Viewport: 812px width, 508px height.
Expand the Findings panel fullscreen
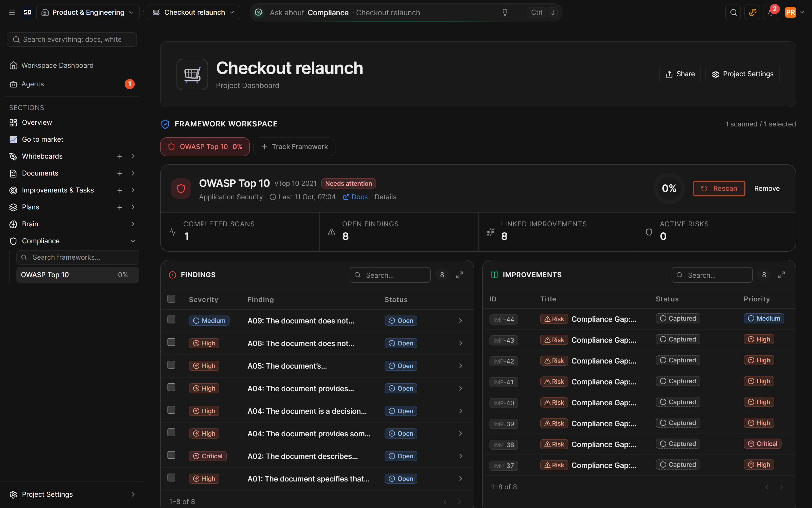[459, 275]
